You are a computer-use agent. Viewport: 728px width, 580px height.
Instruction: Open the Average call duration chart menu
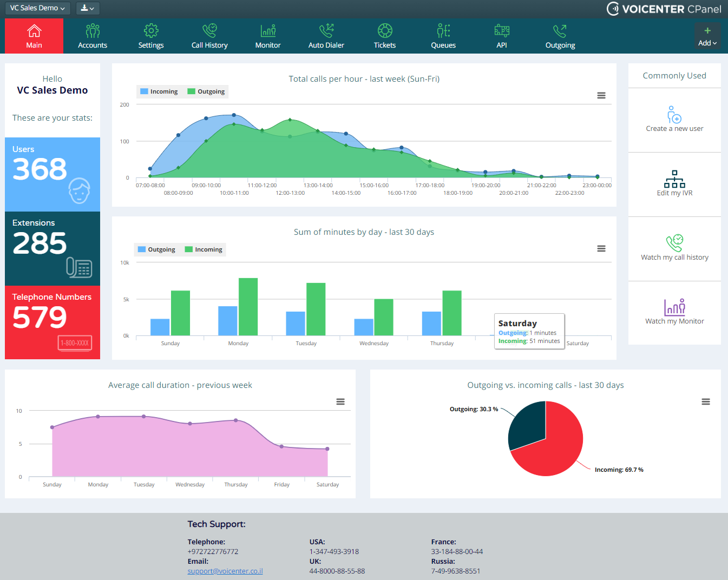pos(340,402)
